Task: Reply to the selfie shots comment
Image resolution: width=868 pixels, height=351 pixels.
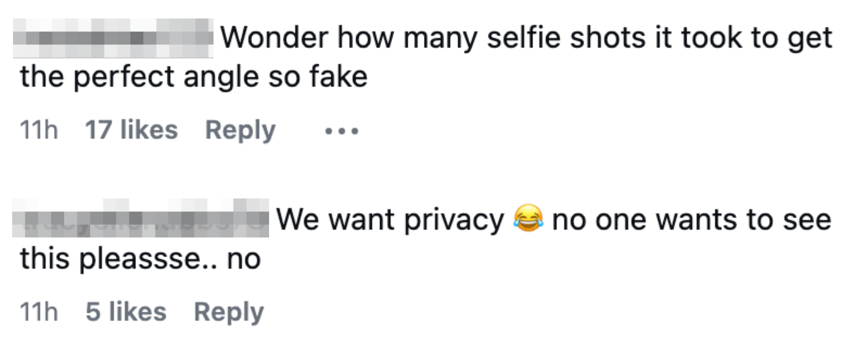Action: tap(240, 131)
